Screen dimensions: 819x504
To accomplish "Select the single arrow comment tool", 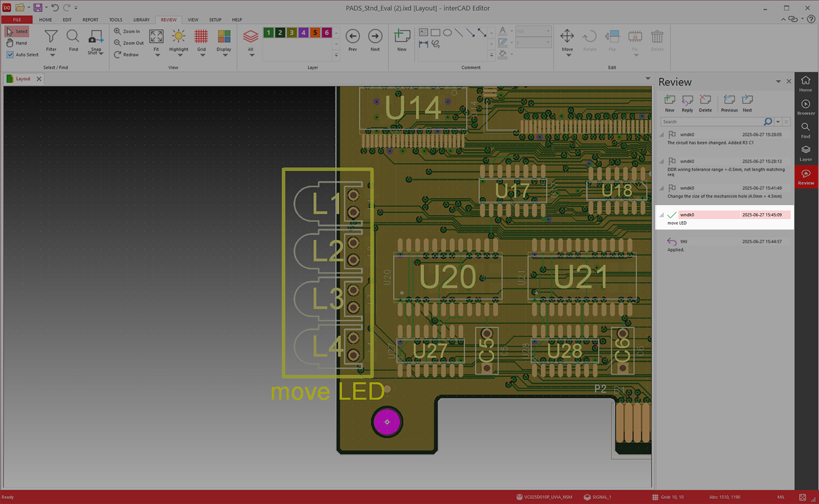I will 471,32.
